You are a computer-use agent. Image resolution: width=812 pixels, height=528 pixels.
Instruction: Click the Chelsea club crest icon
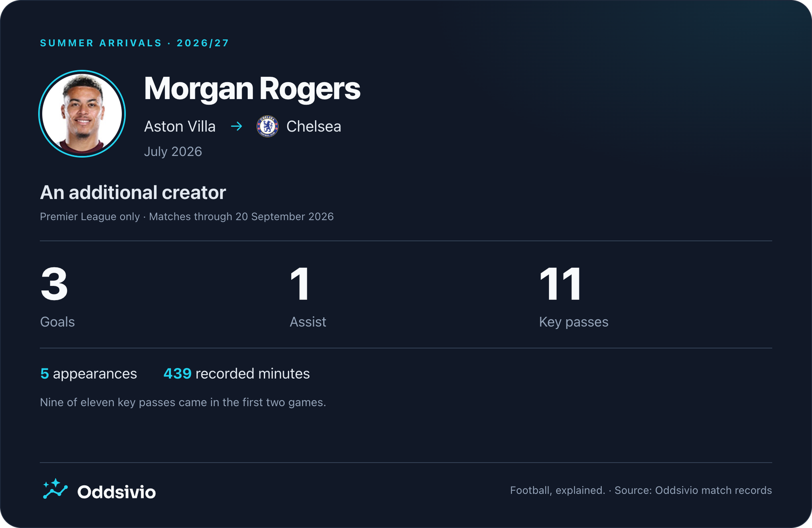(x=267, y=126)
